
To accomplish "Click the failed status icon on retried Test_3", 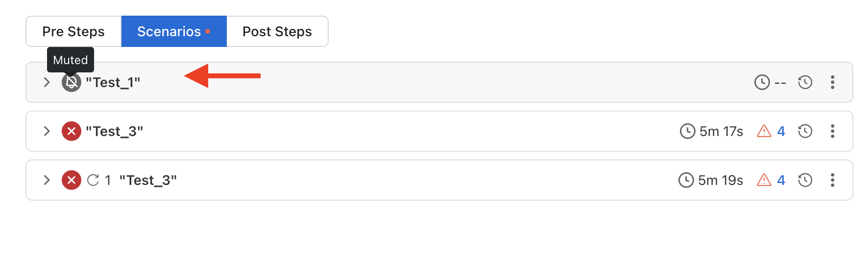I will (x=71, y=180).
